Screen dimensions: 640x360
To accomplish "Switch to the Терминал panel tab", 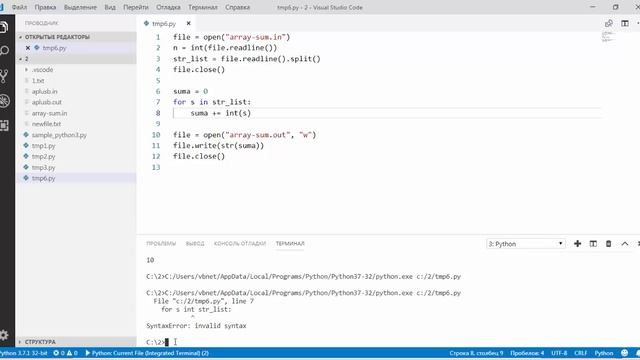I will pos(290,244).
